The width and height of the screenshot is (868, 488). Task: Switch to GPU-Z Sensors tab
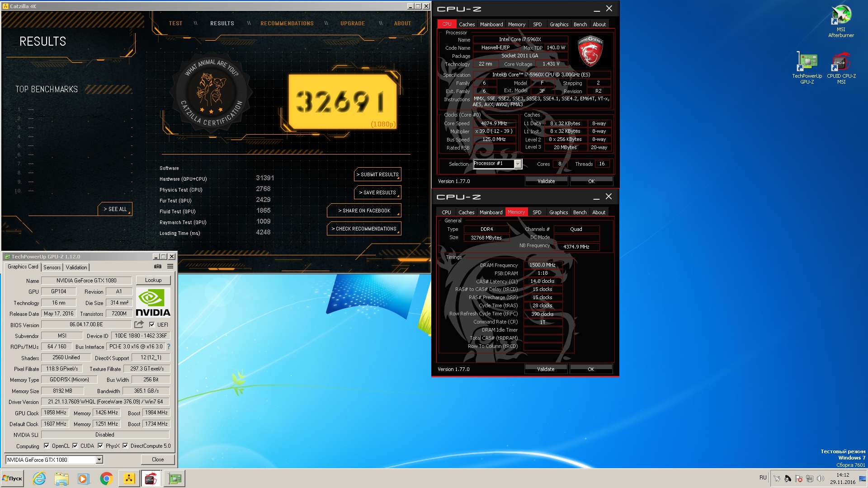click(x=52, y=267)
